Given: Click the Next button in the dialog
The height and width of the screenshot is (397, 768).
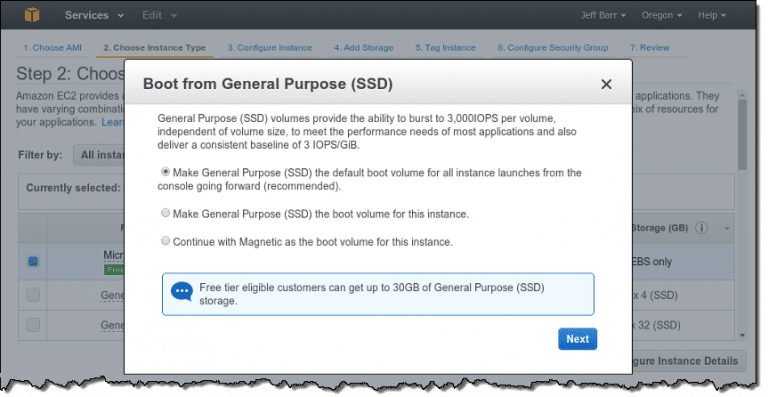Looking at the screenshot, I should click(x=577, y=339).
